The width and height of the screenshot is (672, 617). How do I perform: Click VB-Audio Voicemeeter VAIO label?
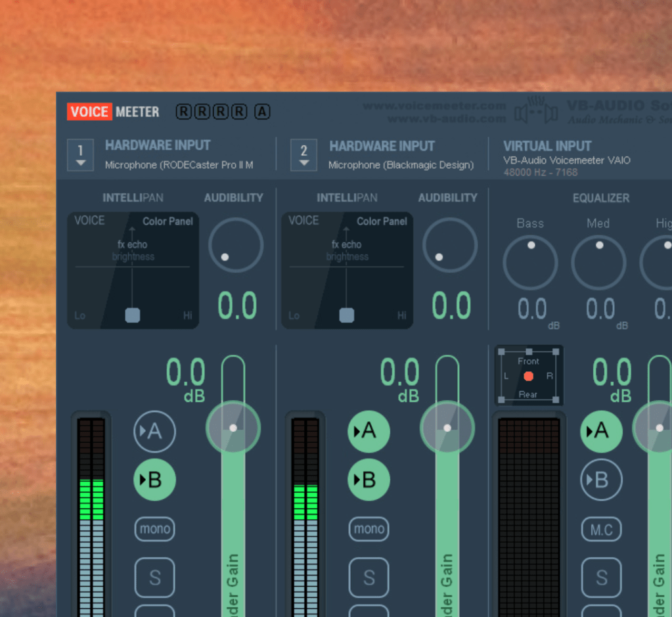click(x=567, y=160)
